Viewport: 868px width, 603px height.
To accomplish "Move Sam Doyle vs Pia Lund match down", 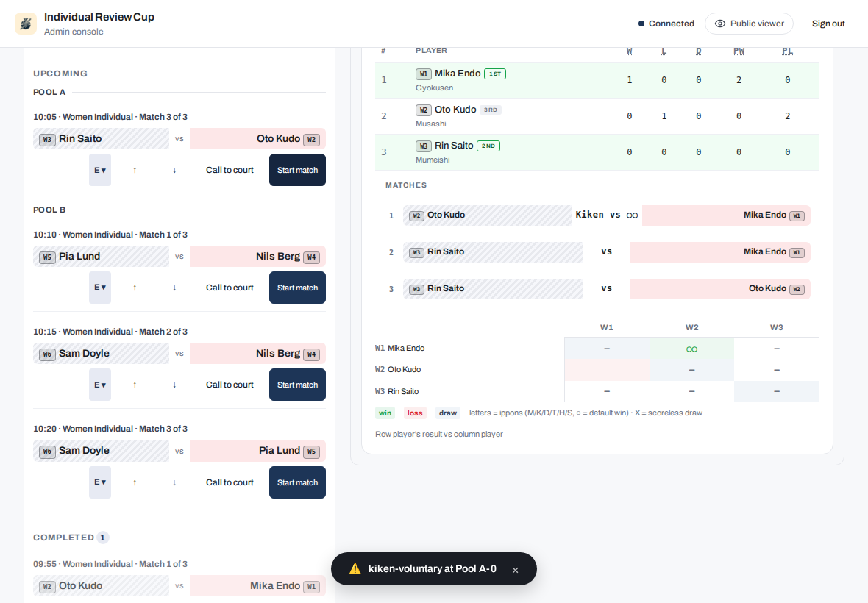I will [174, 482].
